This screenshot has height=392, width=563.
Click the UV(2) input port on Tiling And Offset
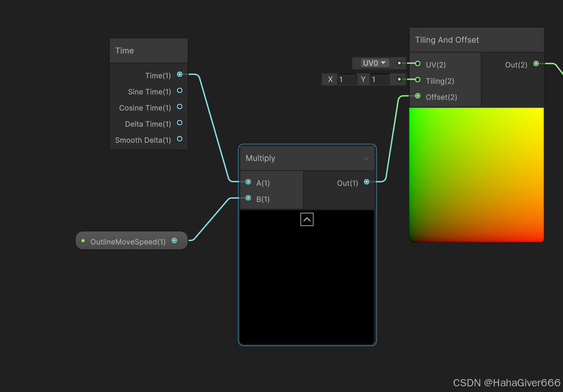pyautogui.click(x=416, y=64)
